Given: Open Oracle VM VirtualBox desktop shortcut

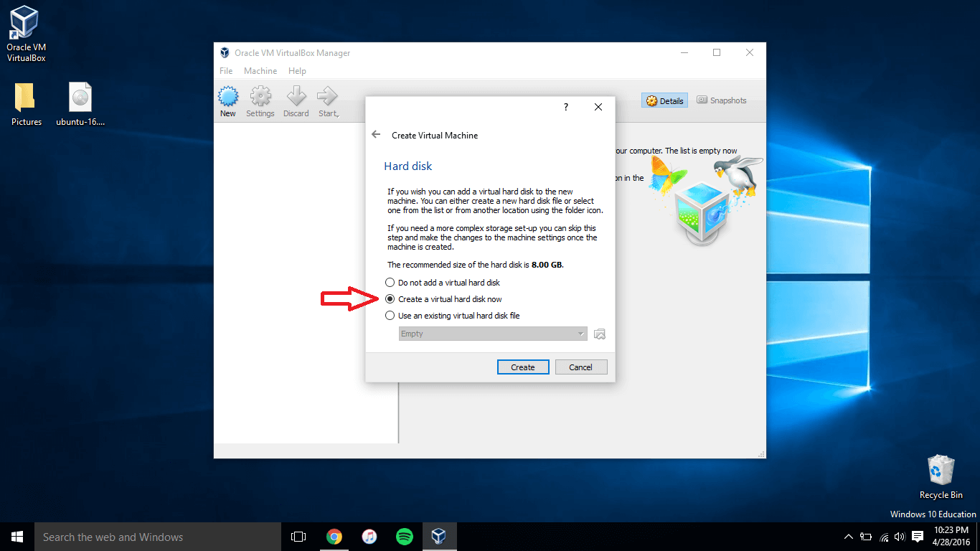Looking at the screenshot, I should coord(26,33).
